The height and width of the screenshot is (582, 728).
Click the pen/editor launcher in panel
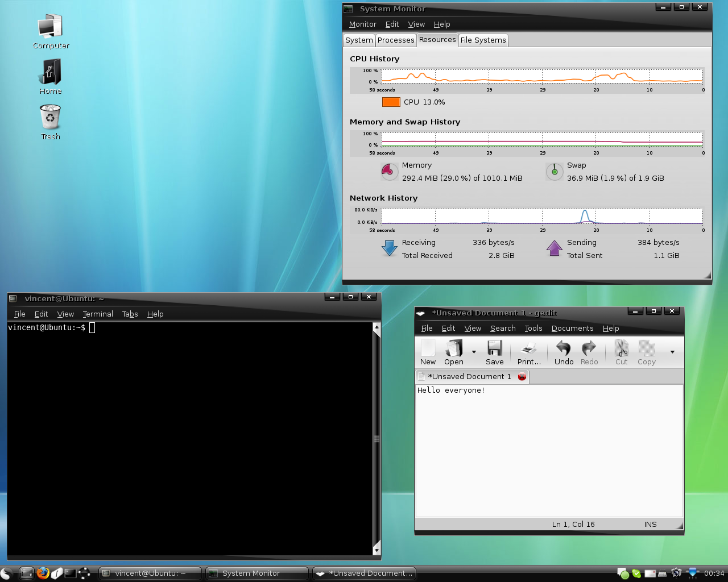(x=57, y=573)
